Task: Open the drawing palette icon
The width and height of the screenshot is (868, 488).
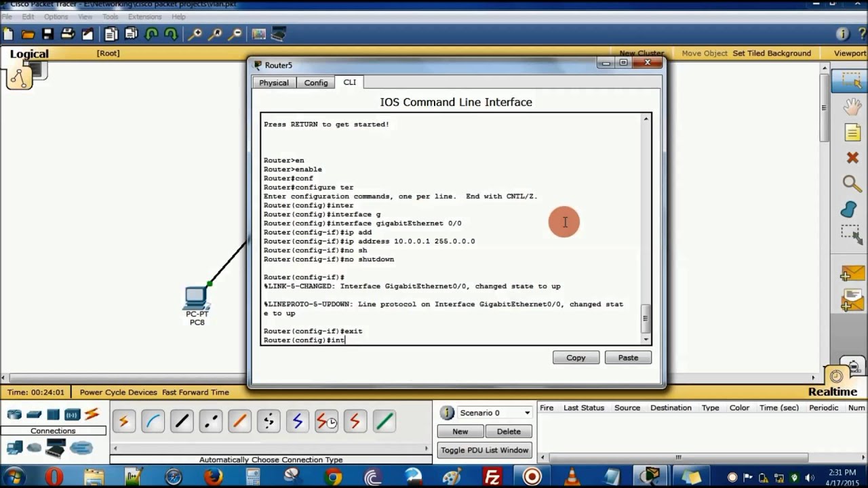Action: (x=258, y=34)
